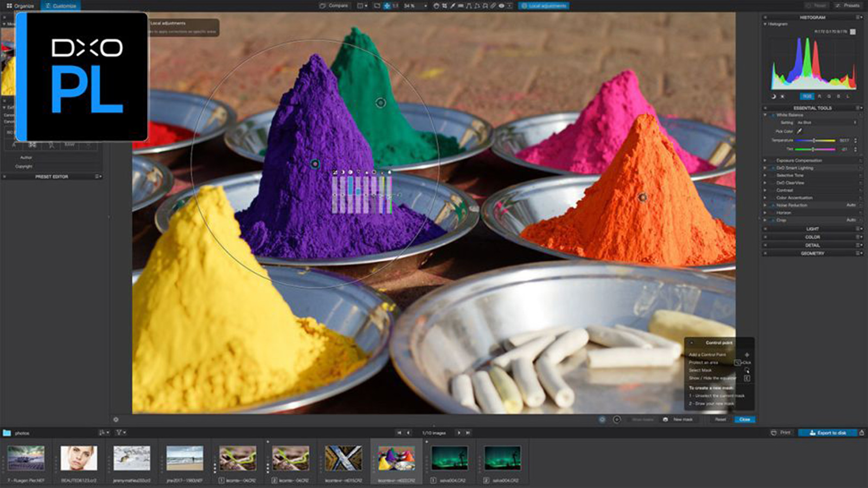The image size is (868, 488).
Task: Expand the Exposure Compensation section
Action: (x=765, y=160)
